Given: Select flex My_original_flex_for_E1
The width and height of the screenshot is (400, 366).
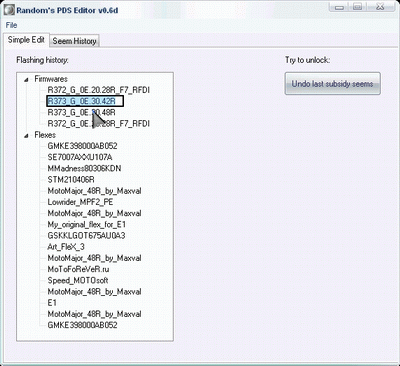Looking at the screenshot, I should (87, 224).
